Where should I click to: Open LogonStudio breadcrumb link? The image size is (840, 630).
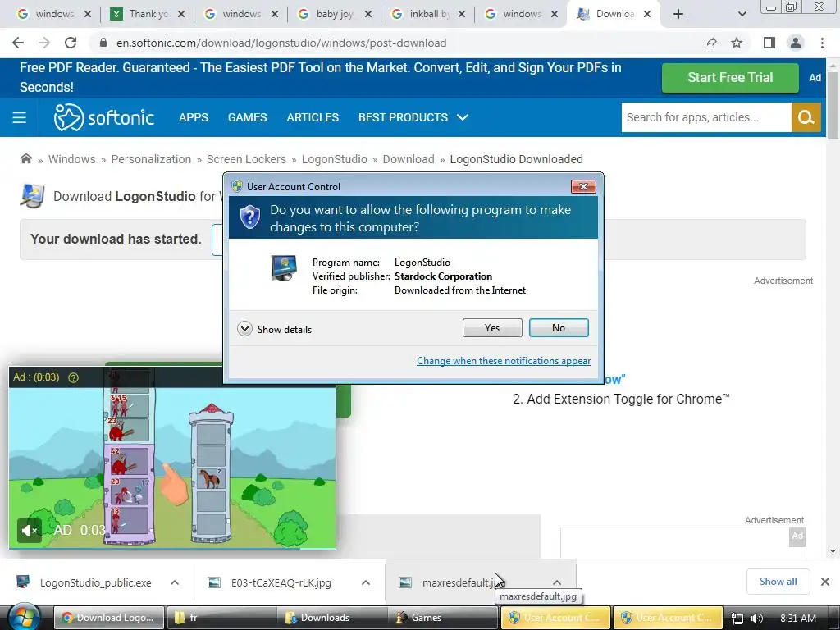[335, 159]
